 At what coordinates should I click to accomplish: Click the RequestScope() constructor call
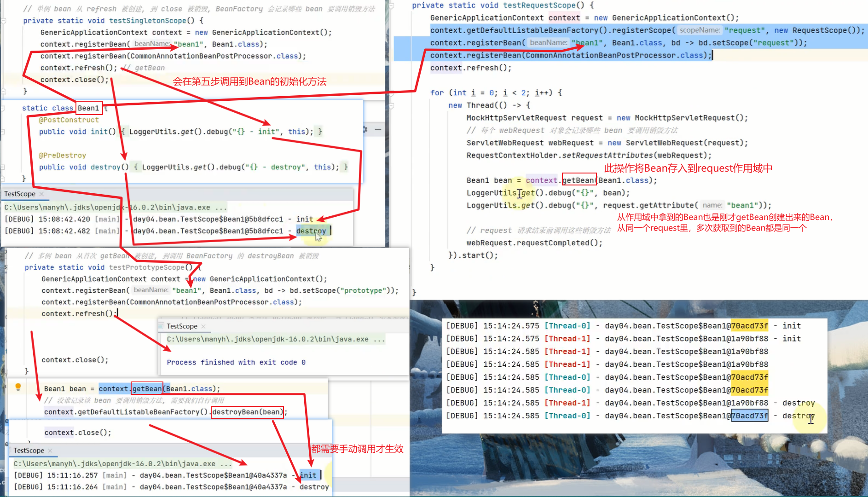824,30
